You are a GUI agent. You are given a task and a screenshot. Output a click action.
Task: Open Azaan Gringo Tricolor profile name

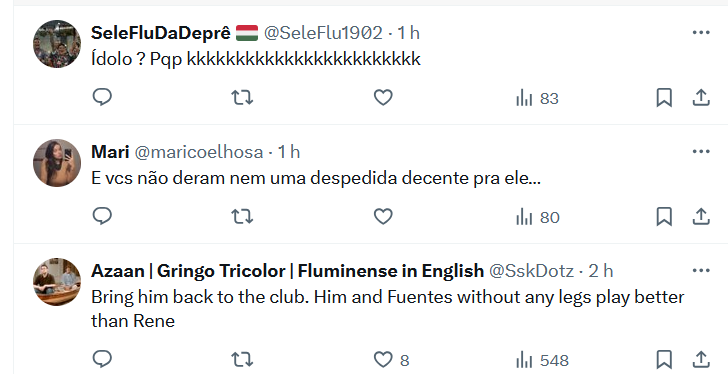tap(287, 271)
